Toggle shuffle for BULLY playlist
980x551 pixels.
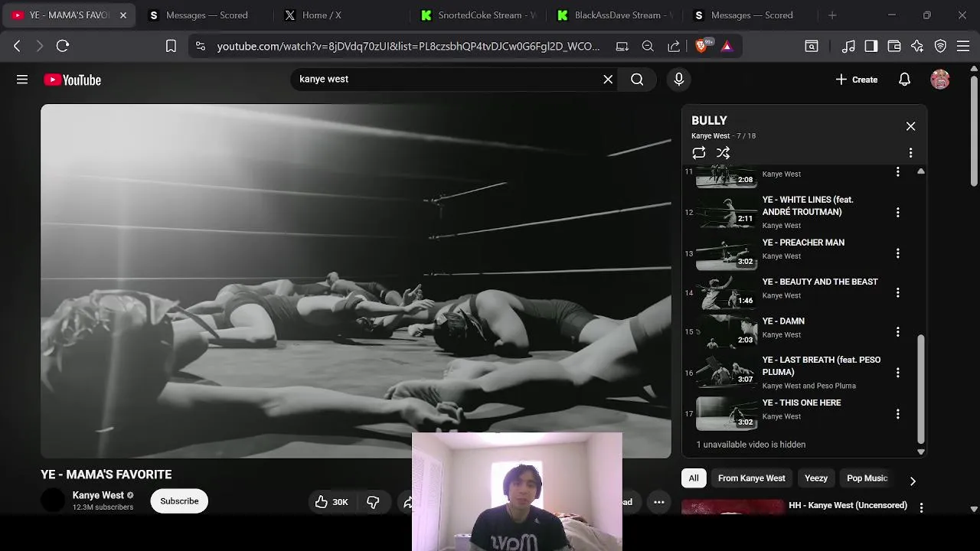[x=723, y=153]
